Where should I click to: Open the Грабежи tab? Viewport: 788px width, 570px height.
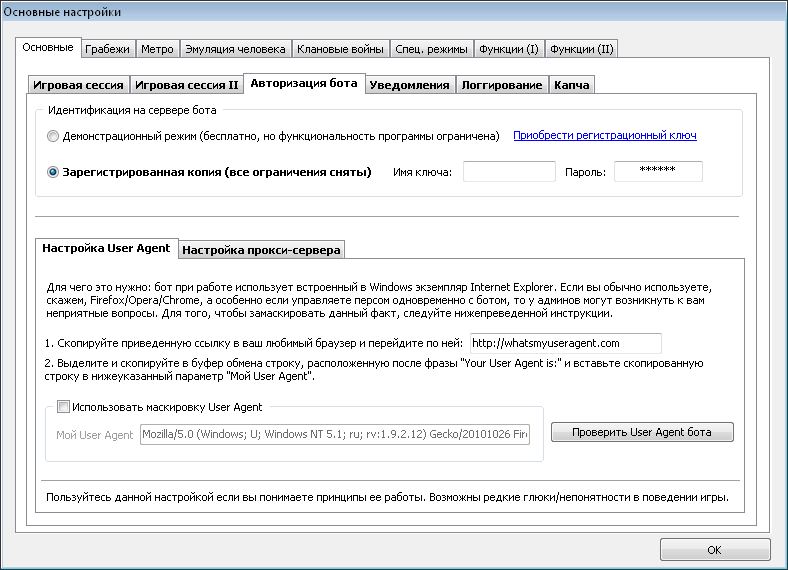click(108, 49)
